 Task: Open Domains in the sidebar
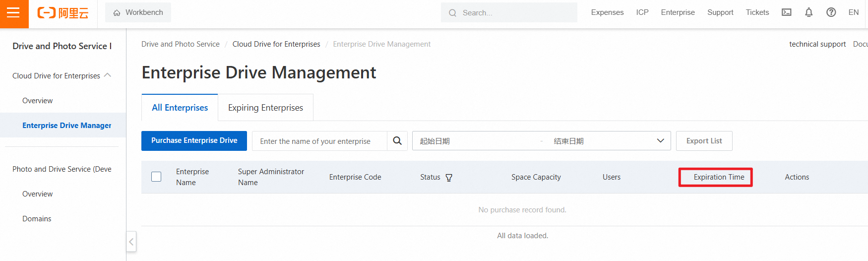click(37, 219)
